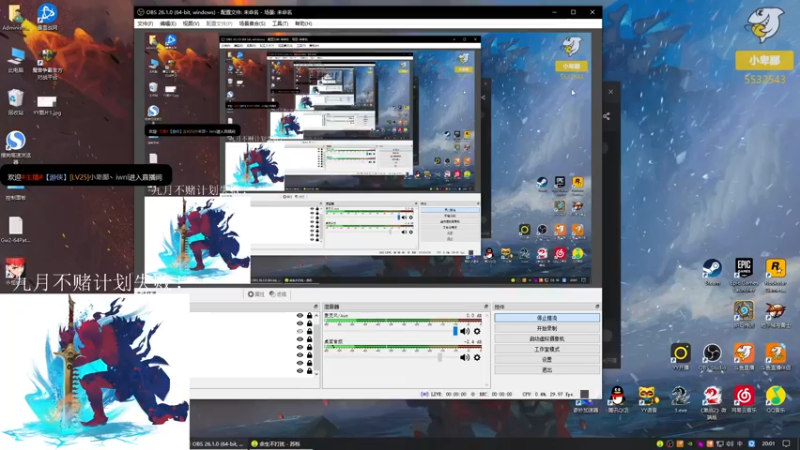Mute the desktop audio speaker icon in mixer
The height and width of the screenshot is (450, 800).
tap(464, 358)
